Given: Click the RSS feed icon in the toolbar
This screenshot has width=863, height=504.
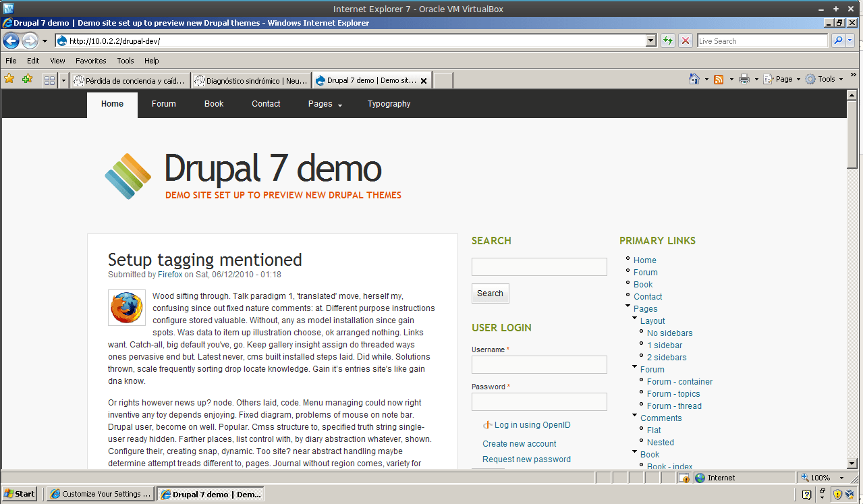Looking at the screenshot, I should 717,79.
